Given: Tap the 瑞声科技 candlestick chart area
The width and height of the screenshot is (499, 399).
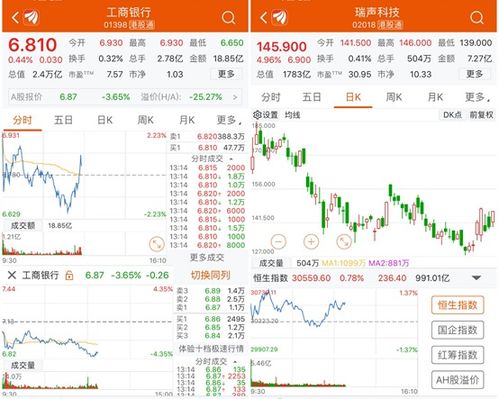Looking at the screenshot, I should click(373, 188).
